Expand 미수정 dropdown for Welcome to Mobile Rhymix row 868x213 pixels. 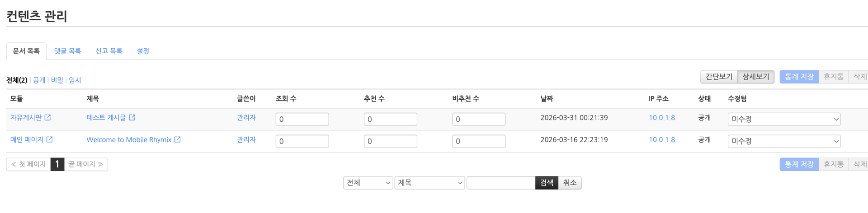click(x=784, y=141)
